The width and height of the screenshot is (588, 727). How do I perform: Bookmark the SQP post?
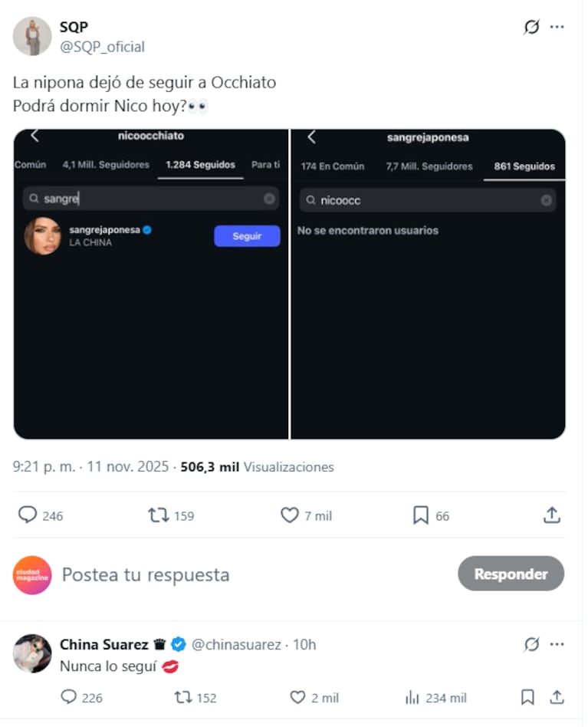[x=420, y=515]
